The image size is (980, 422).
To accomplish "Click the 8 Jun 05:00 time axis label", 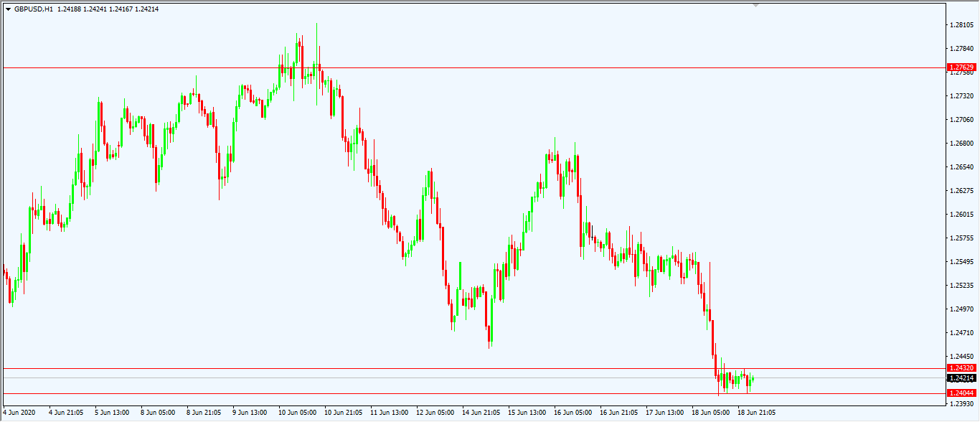I will point(158,413).
